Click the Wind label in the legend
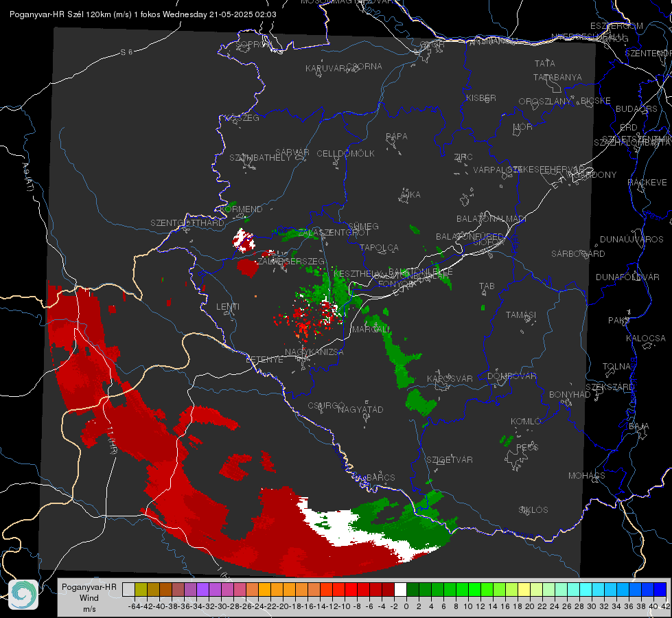This screenshot has height=618, width=672. click(89, 598)
